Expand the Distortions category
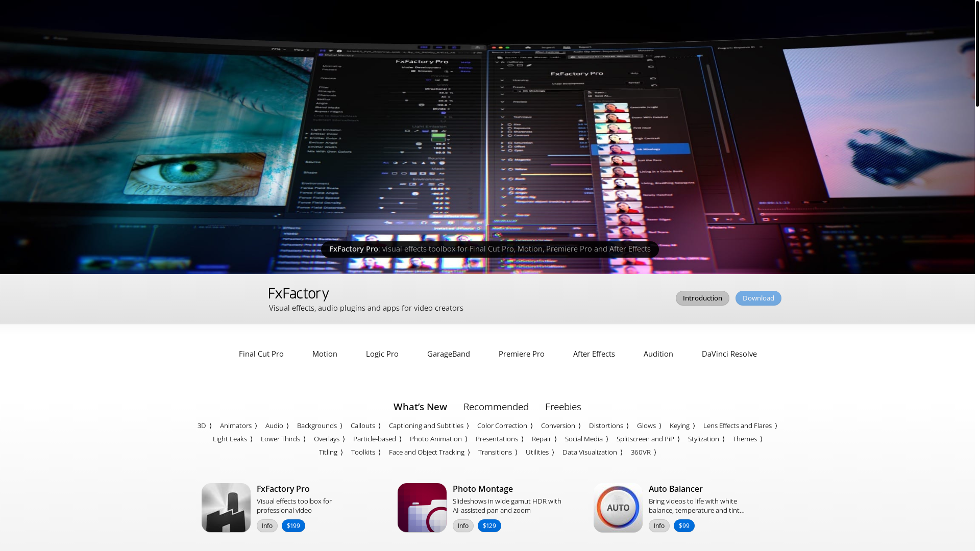The height and width of the screenshot is (551, 980). 609,426
